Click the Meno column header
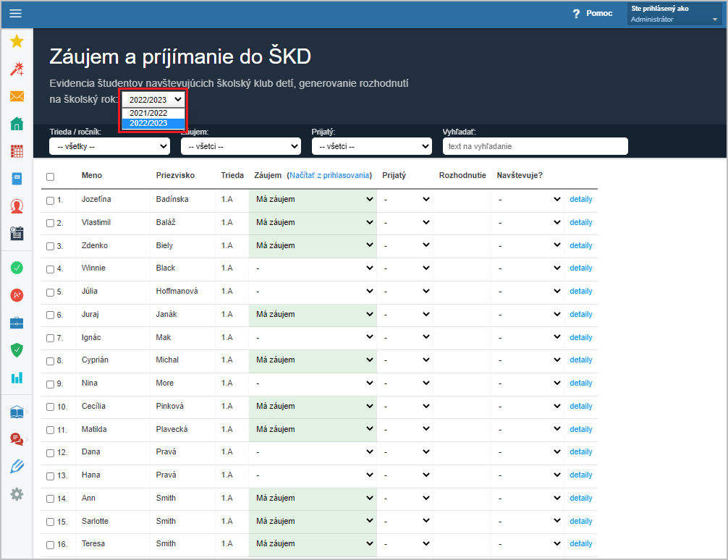 91,175
